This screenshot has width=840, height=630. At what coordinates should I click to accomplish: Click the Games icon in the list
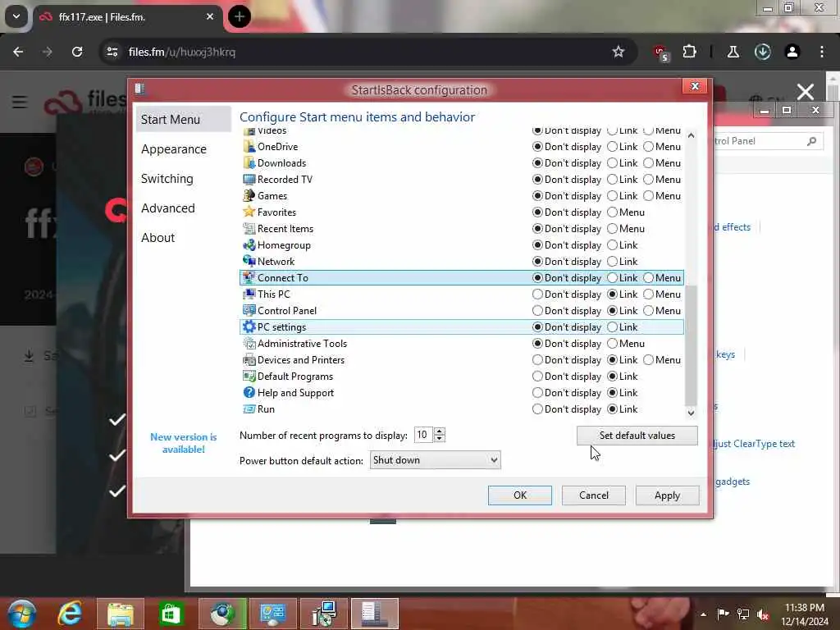click(x=249, y=195)
